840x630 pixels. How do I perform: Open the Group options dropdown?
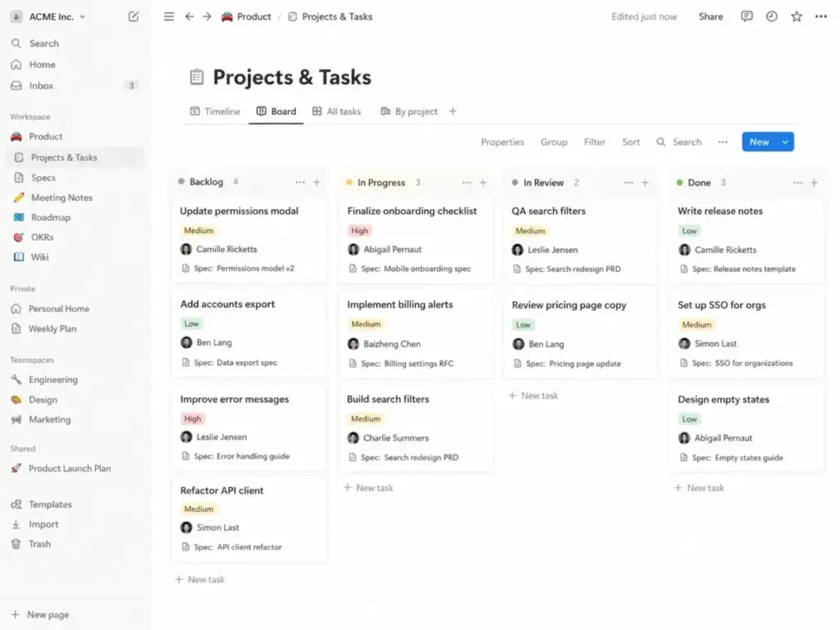[x=554, y=142]
